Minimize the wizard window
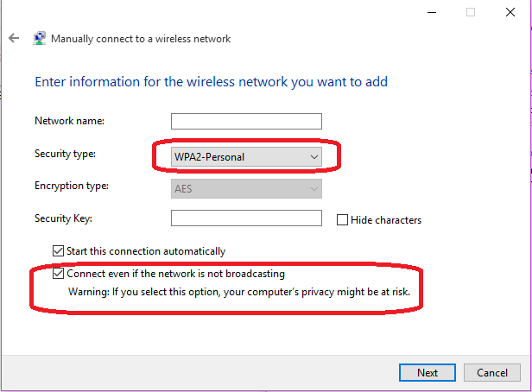 click(x=432, y=13)
